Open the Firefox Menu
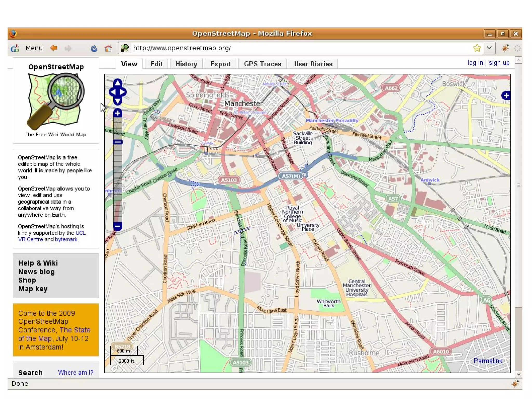 34,48
